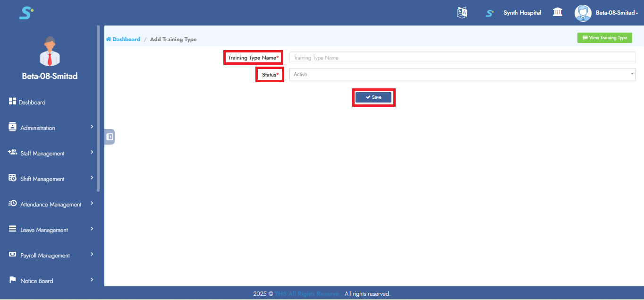Image resolution: width=644 pixels, height=300 pixels.
Task: Click the language translate icon in header
Action: [x=462, y=13]
